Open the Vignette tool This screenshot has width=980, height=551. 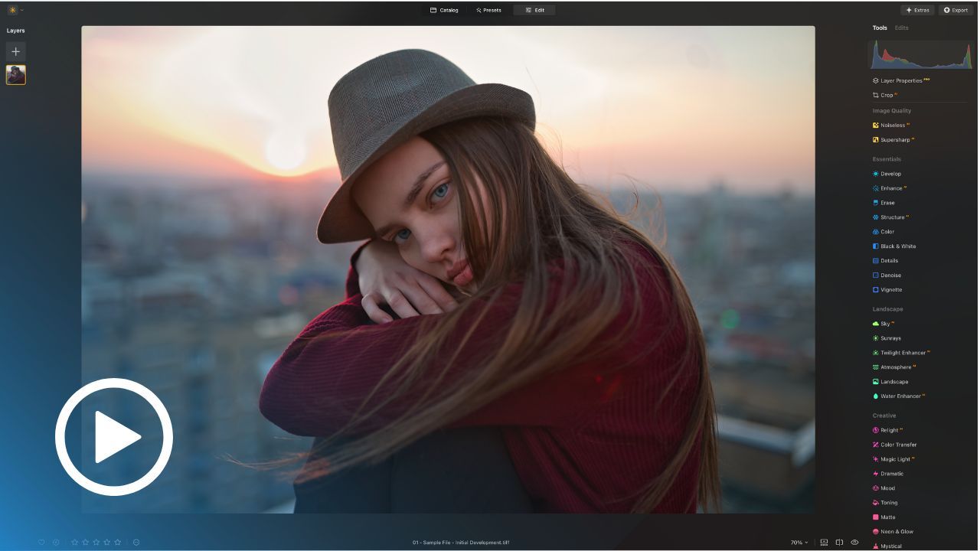[x=890, y=290]
